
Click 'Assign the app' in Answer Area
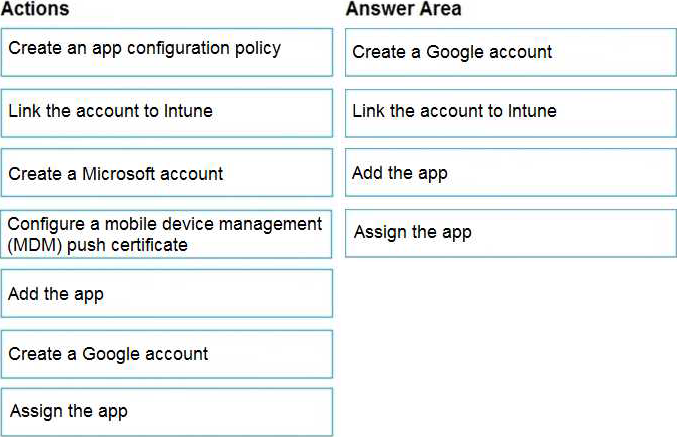510,233
